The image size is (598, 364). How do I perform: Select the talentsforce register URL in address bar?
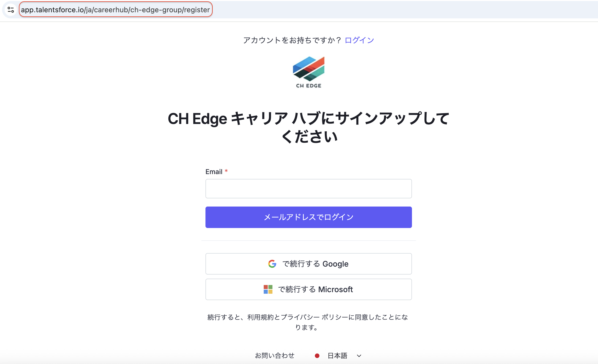(115, 10)
